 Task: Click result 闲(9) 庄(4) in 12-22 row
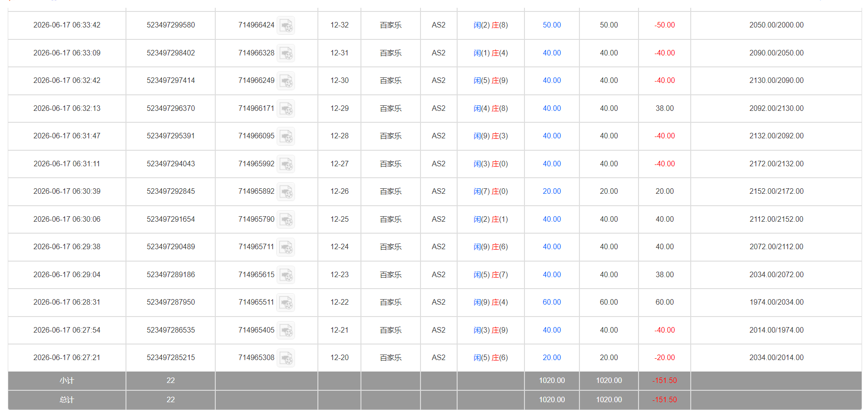pos(491,302)
